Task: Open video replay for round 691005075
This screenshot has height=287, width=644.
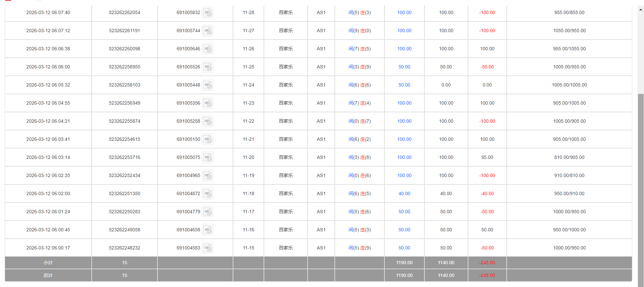Action: tap(208, 158)
